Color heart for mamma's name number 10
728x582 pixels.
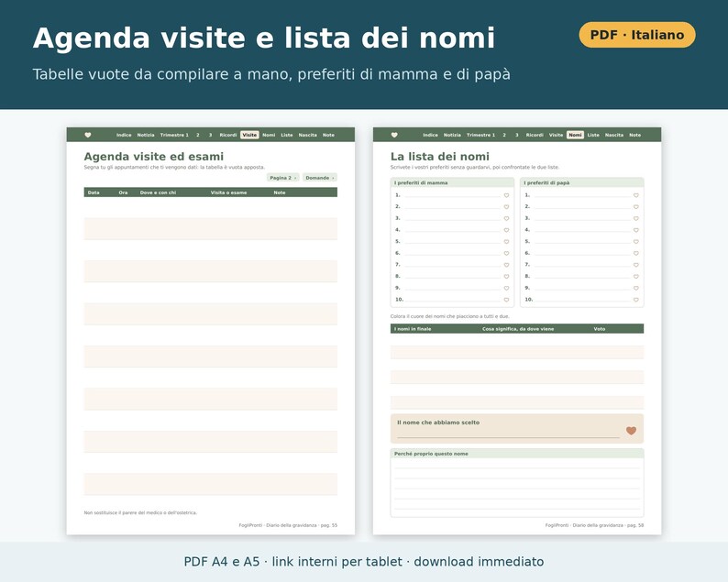506,300
